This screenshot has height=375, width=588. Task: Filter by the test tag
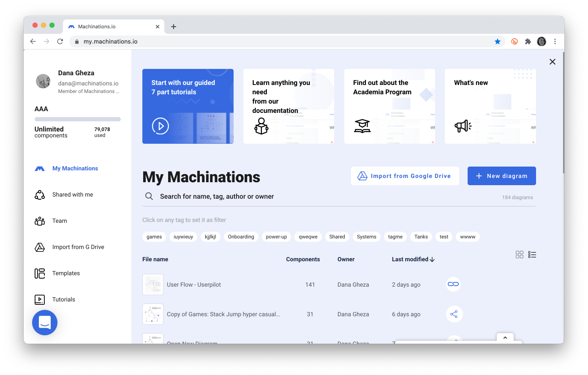(444, 237)
